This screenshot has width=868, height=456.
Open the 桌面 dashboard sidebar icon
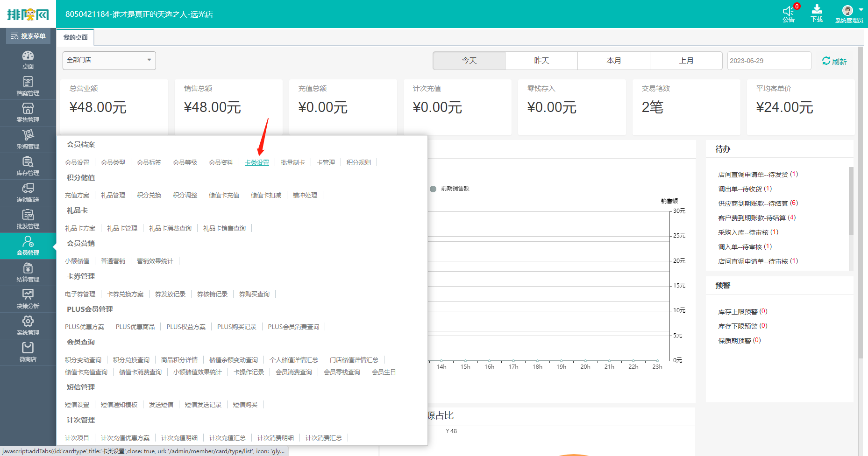tap(28, 59)
